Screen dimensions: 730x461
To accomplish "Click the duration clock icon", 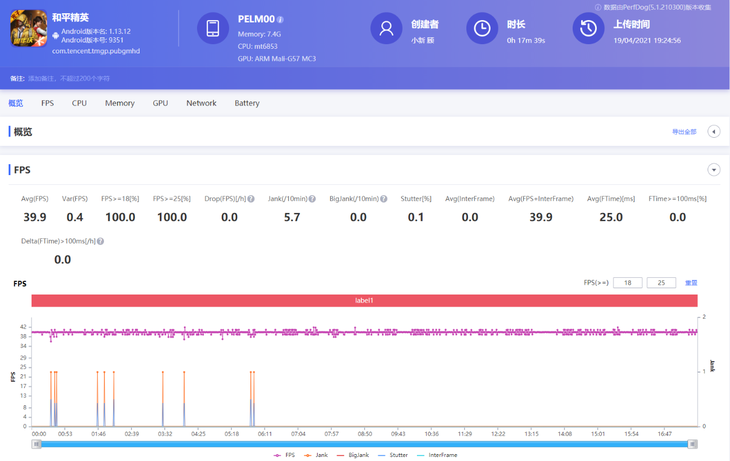I will [482, 29].
